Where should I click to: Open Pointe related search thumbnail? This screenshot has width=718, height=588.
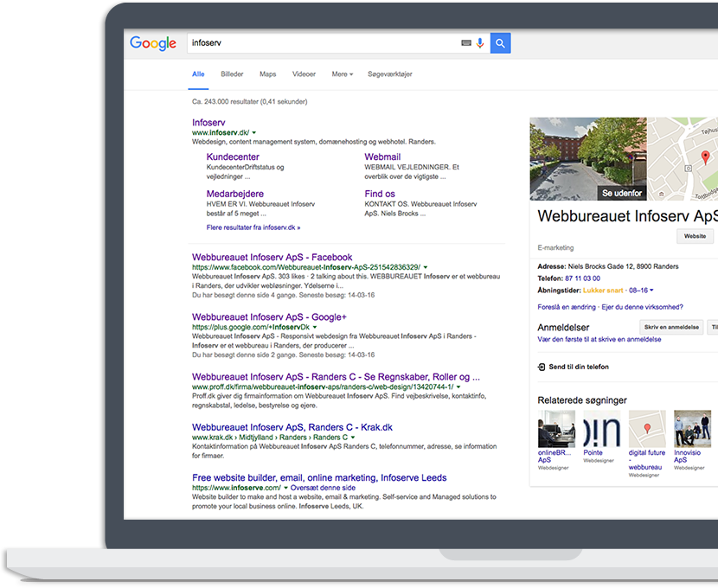click(602, 429)
